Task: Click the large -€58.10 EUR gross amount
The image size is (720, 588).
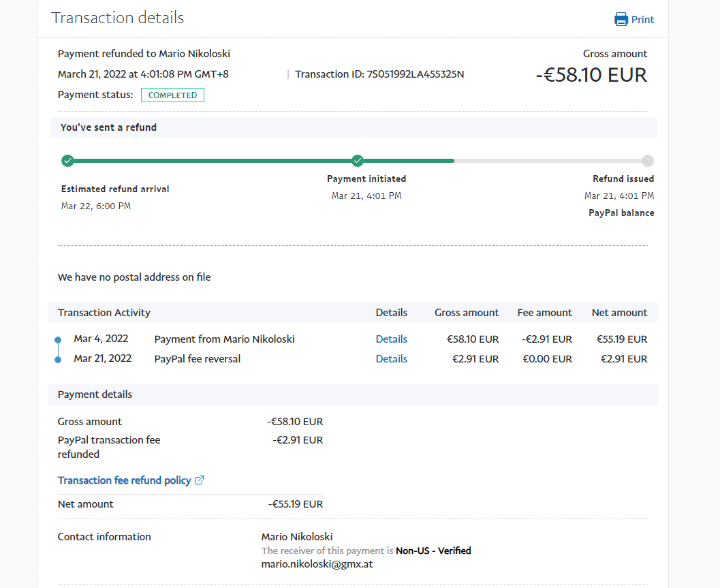Action: (591, 75)
